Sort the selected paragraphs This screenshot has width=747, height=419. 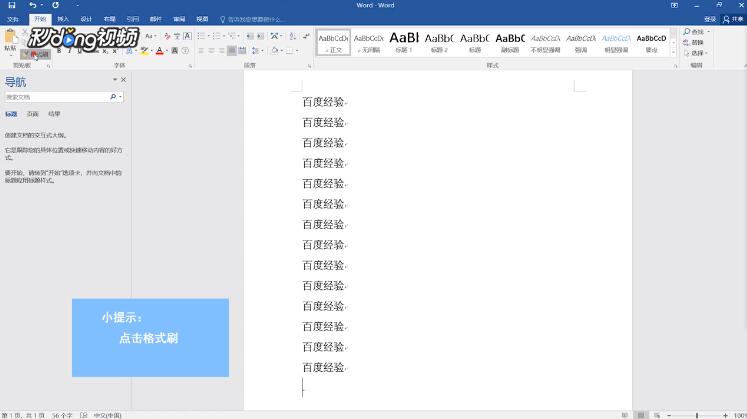click(x=293, y=36)
